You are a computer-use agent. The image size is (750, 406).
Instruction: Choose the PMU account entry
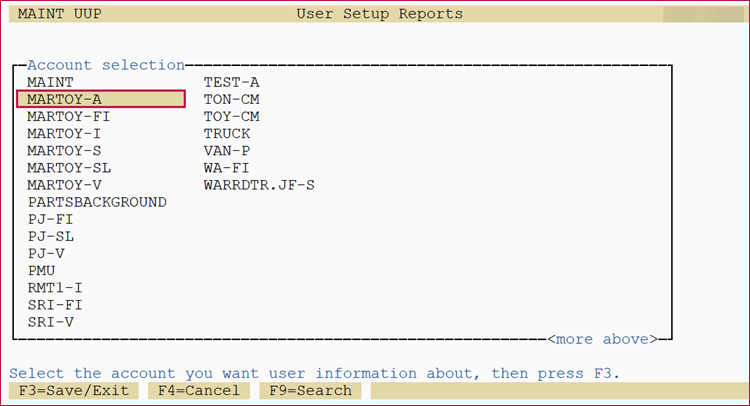[41, 271]
